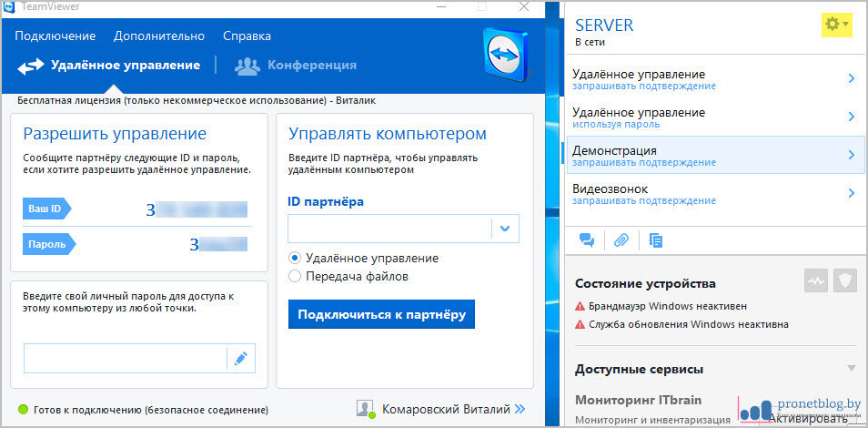Click Служба обновления Windows неактивна text
868x428 pixels.
click(x=689, y=324)
